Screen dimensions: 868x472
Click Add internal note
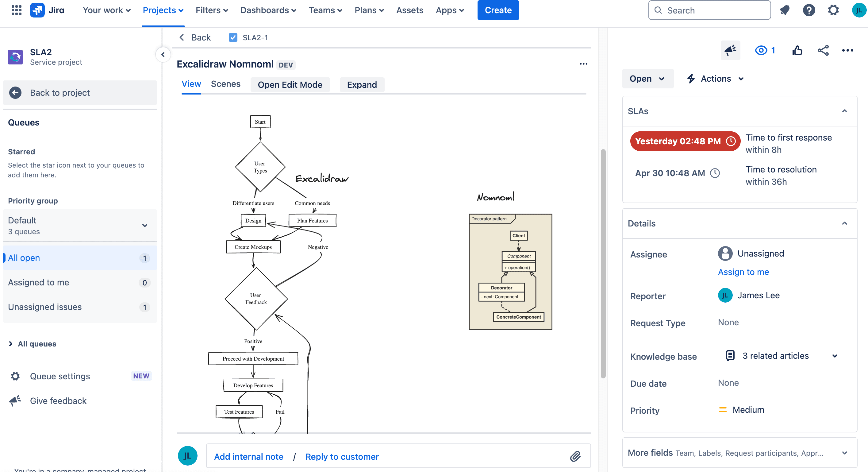tap(249, 456)
